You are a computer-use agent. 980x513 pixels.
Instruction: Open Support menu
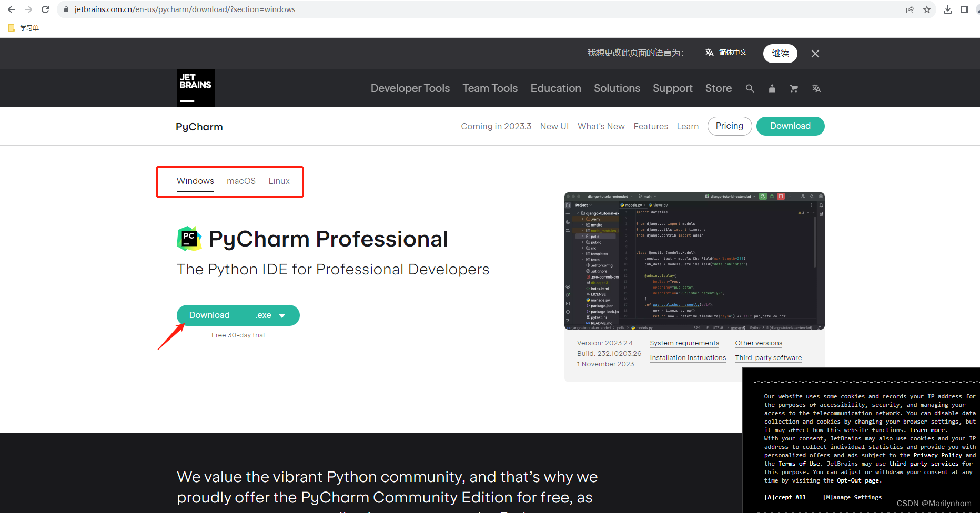tap(673, 88)
